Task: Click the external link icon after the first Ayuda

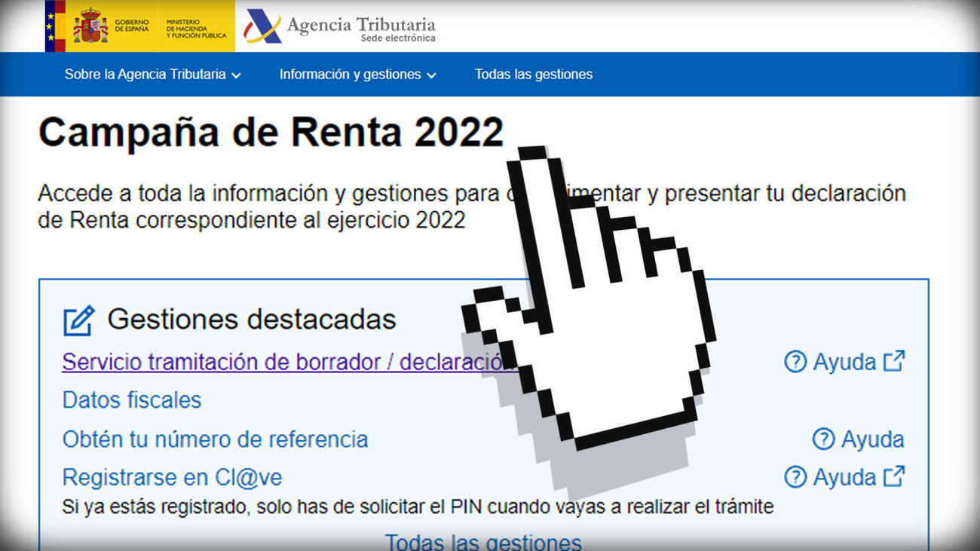Action: [x=894, y=360]
